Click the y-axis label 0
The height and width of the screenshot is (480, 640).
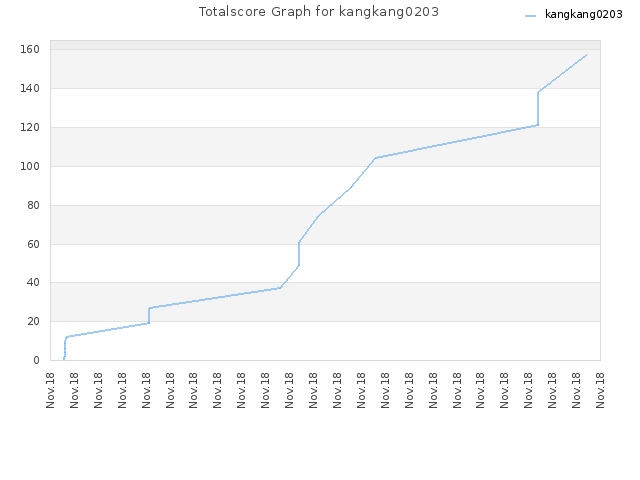tap(37, 360)
